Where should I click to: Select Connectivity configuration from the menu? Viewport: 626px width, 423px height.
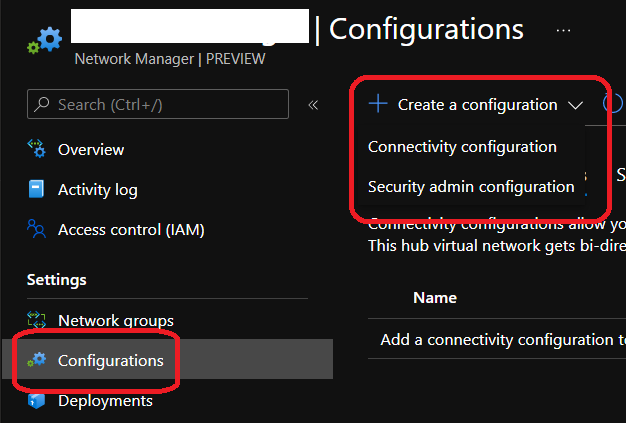point(462,147)
